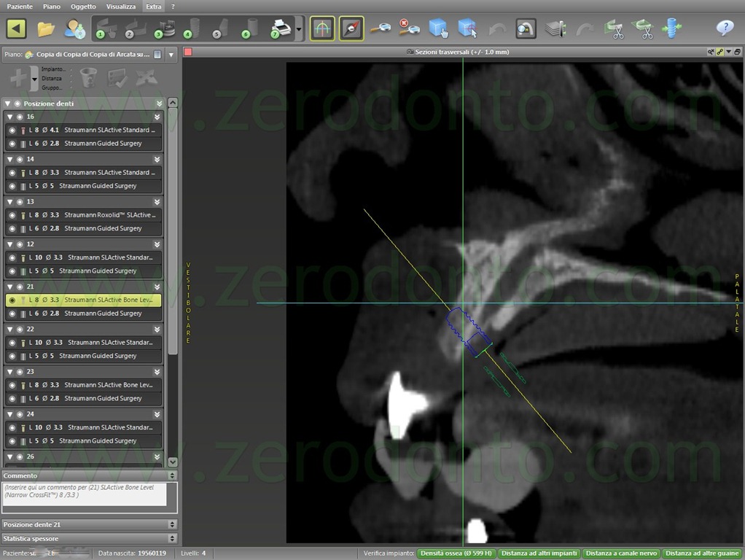
Task: Toggle visibility of tooth 22 group
Action: [20, 329]
